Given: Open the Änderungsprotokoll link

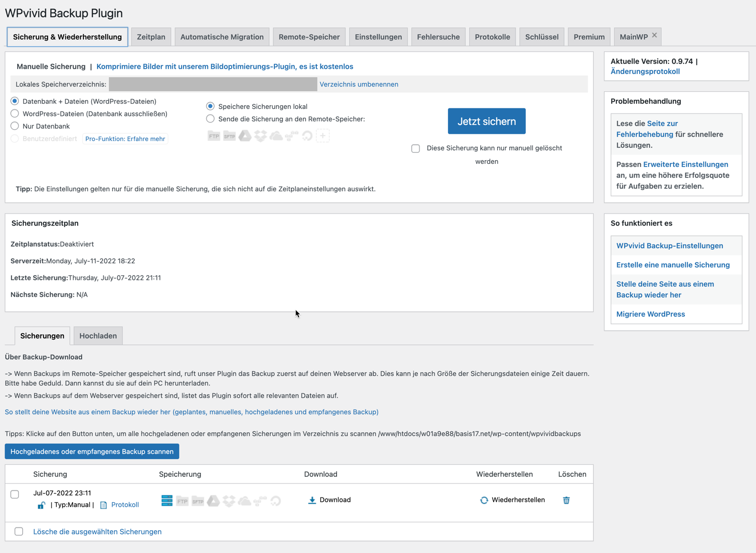Looking at the screenshot, I should 645,72.
